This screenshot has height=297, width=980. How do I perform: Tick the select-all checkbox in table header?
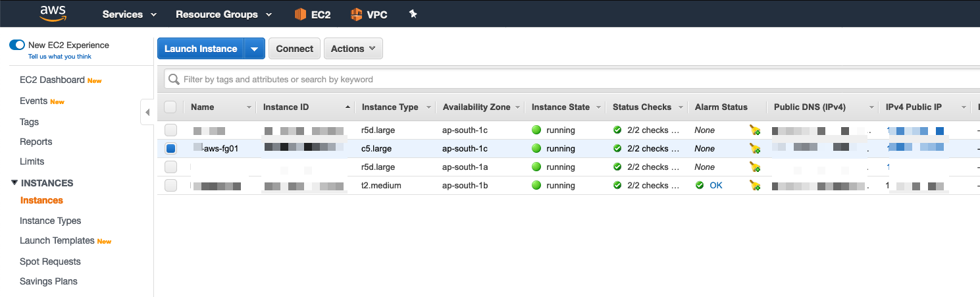(x=170, y=107)
